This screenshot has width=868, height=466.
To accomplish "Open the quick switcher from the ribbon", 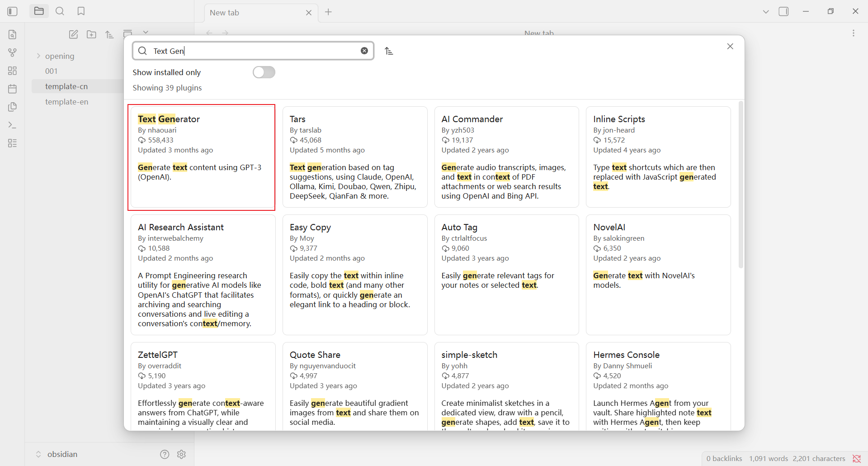I will pos(12,34).
